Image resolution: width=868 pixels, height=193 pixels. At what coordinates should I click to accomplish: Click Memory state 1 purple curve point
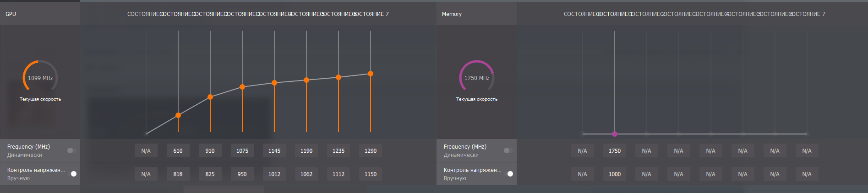click(615, 134)
